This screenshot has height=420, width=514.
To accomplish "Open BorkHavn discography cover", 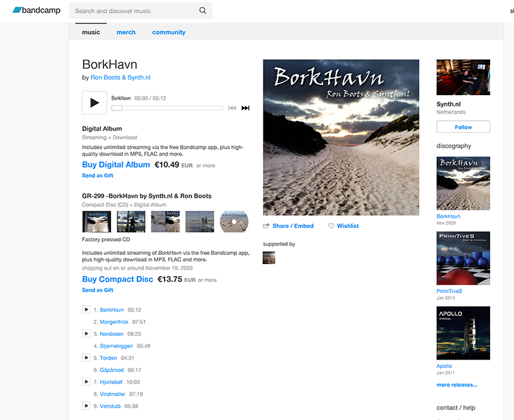I will (463, 183).
